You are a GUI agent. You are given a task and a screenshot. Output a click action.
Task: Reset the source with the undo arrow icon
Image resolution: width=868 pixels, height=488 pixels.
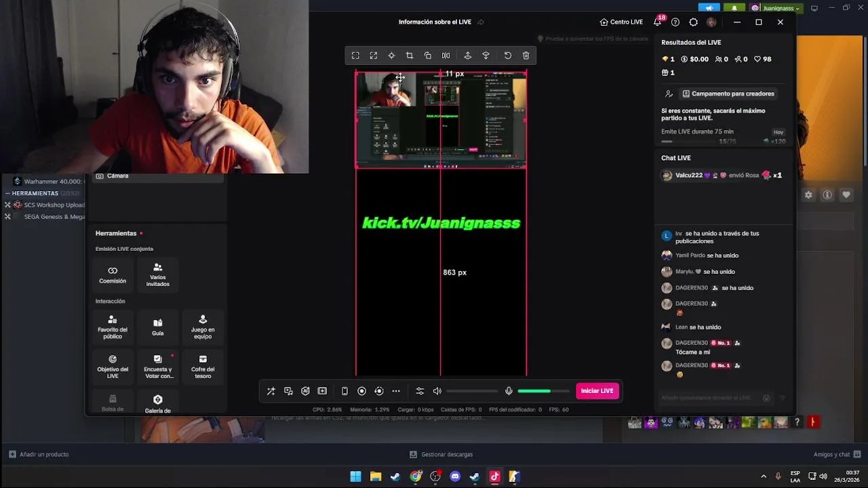(x=508, y=56)
